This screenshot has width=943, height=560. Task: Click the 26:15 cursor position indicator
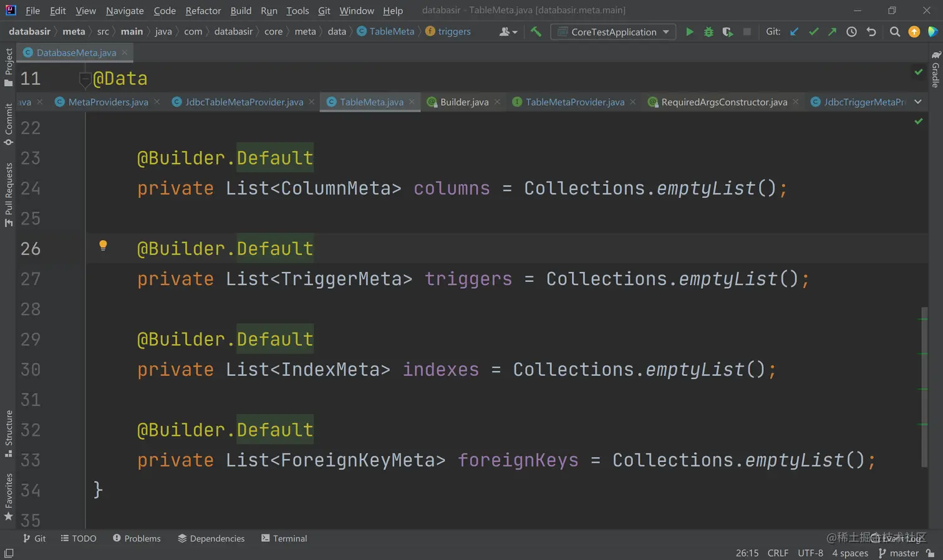747,553
